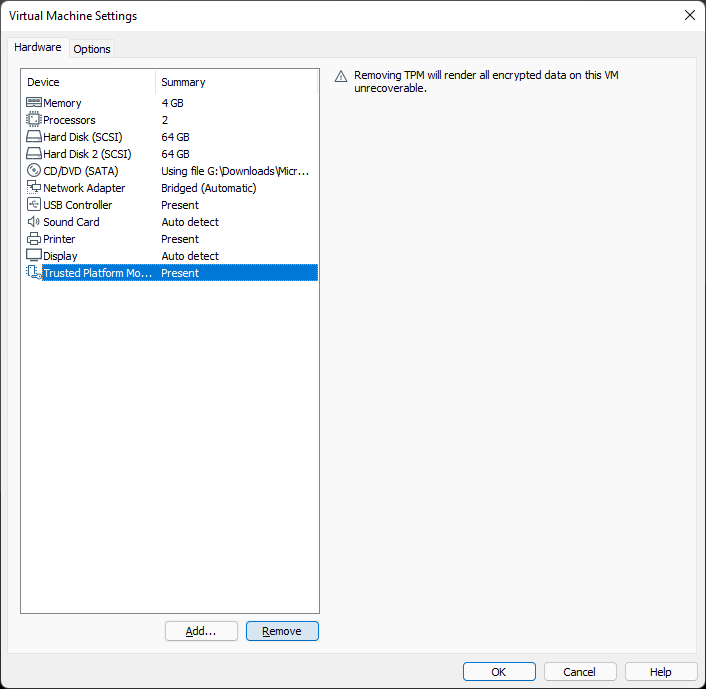
Task: Click the Hard Disk (SCSI) drive icon
Action: [x=34, y=137]
